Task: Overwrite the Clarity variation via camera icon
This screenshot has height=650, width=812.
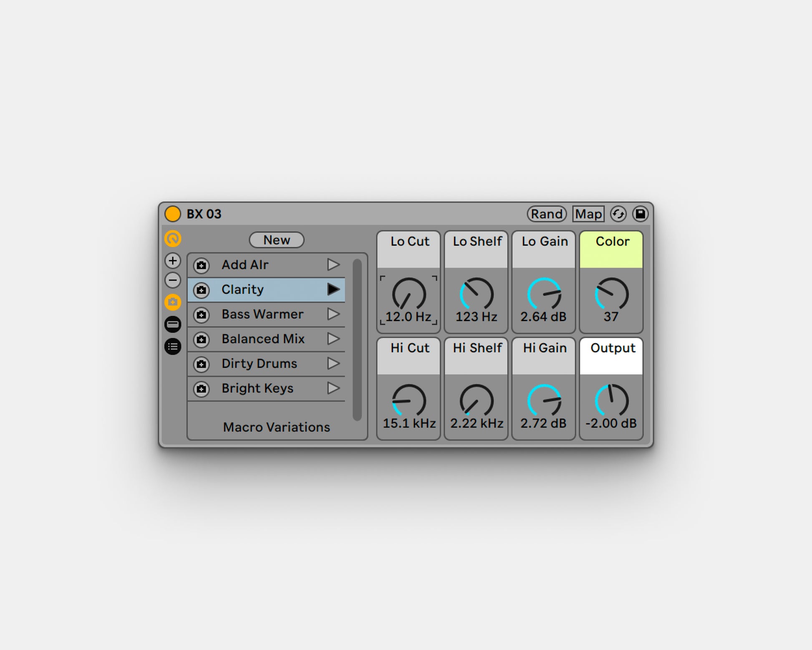Action: point(202,290)
